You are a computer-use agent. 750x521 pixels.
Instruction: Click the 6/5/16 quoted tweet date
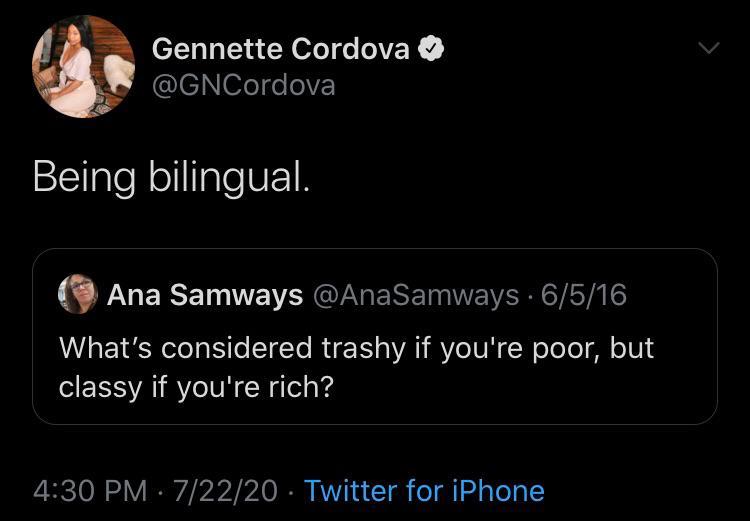583,295
